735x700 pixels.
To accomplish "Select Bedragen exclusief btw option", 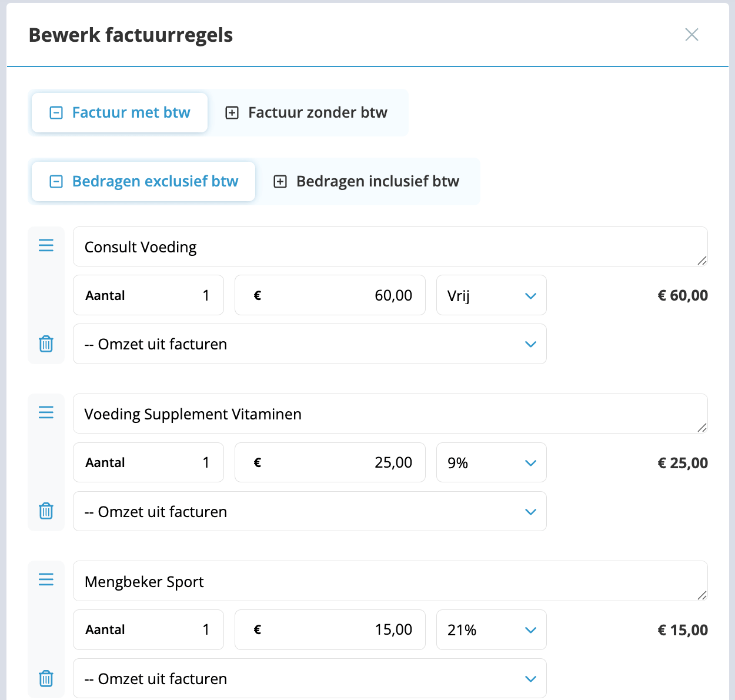I will point(143,181).
